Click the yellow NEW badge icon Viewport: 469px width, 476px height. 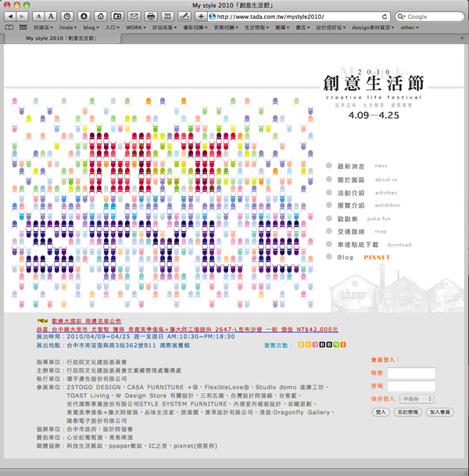click(x=43, y=320)
